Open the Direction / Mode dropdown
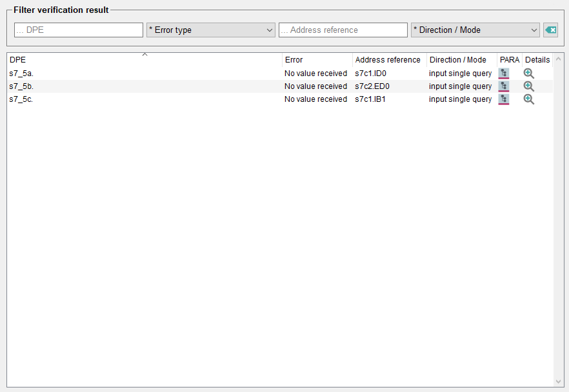This screenshot has height=392, width=569. [x=475, y=30]
